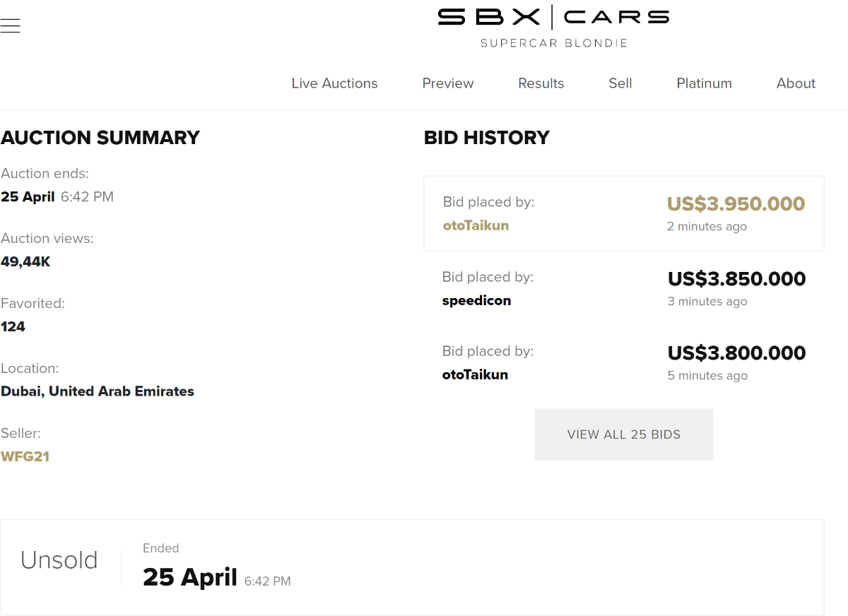Go to the Preview section
848x616 pixels.
(448, 83)
